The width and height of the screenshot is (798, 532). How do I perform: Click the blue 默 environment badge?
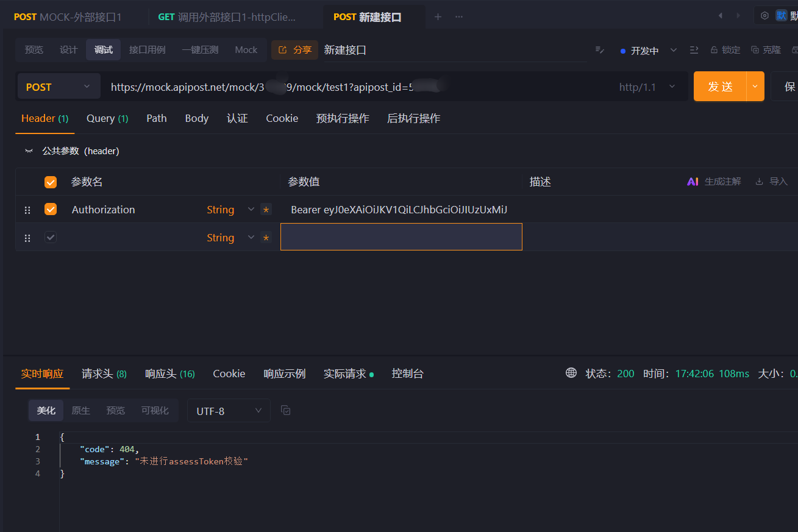781,16
